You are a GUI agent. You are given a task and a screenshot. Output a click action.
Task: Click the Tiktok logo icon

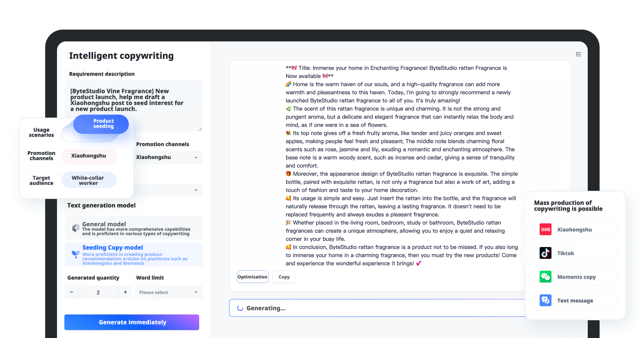click(546, 253)
